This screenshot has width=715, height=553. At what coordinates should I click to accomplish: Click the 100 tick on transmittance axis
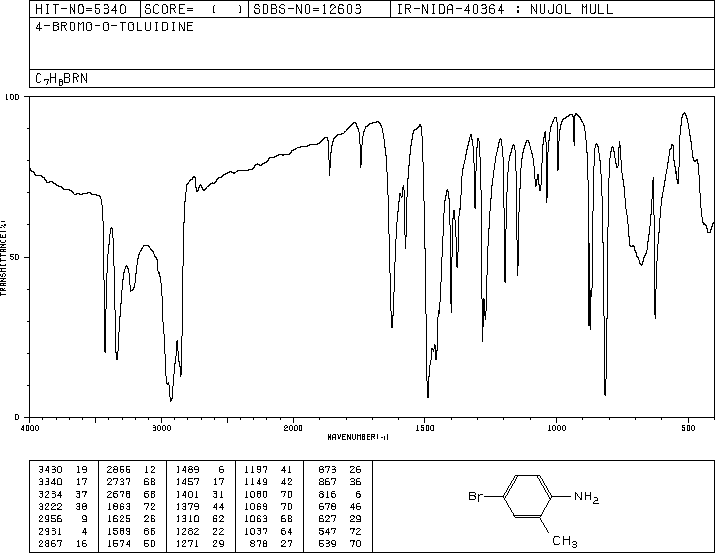[12, 97]
